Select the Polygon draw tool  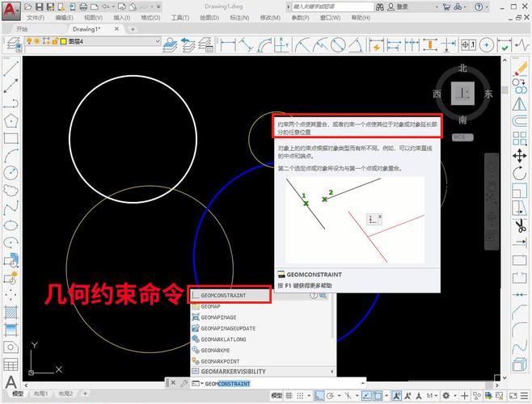coord(11,120)
